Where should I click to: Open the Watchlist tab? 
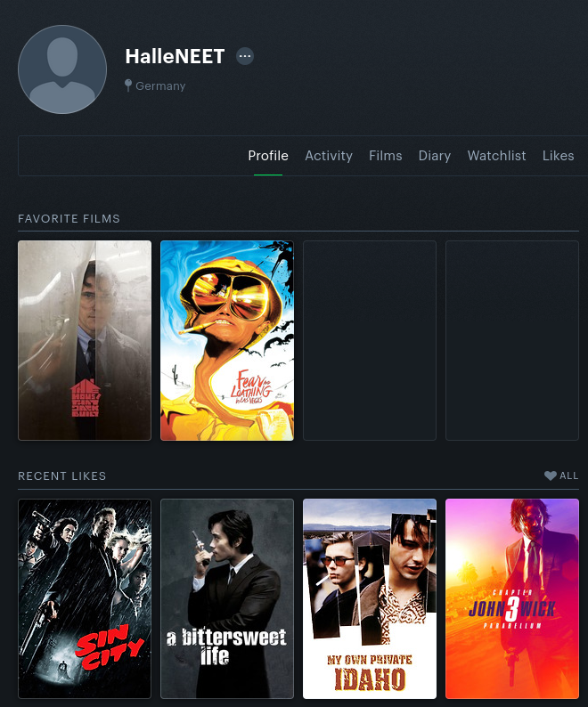click(496, 156)
